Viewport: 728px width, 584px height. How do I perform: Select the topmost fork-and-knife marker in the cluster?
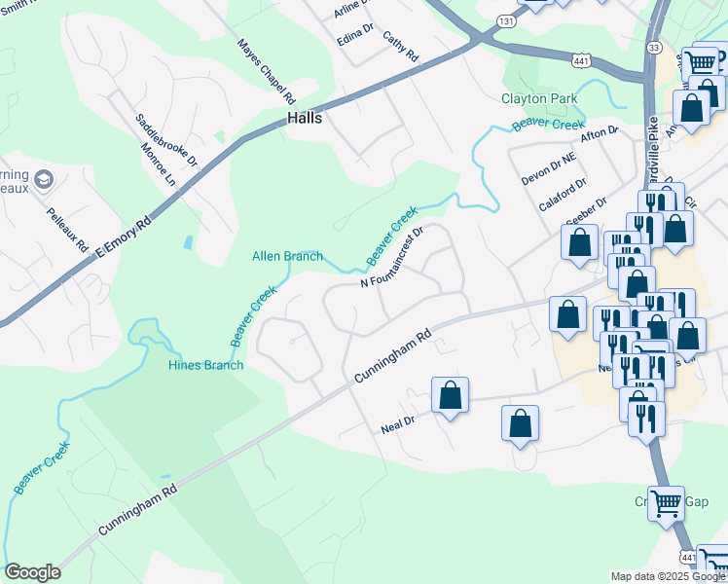tap(656, 201)
